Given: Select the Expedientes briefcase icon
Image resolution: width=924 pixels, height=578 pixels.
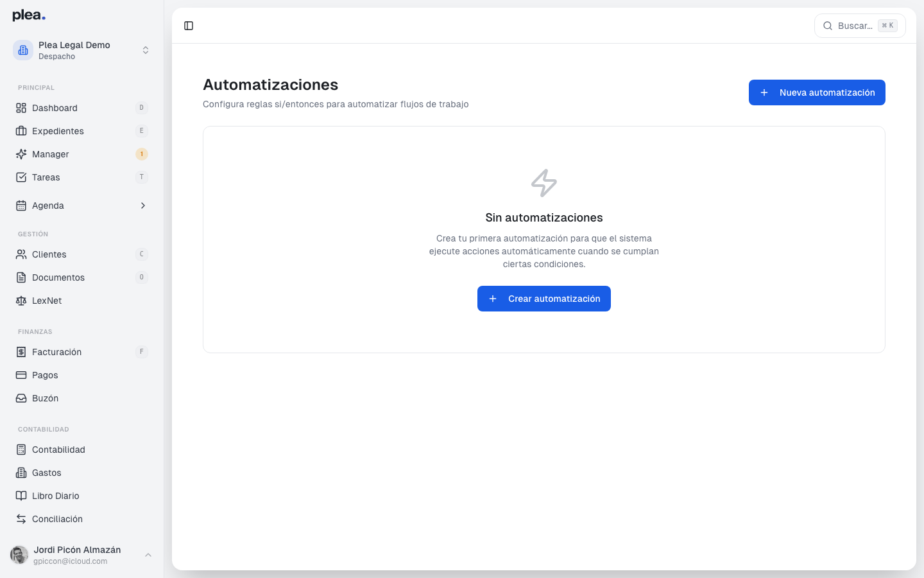Looking at the screenshot, I should [x=21, y=131].
